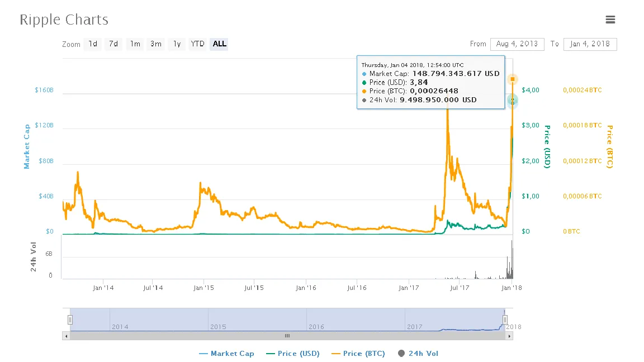Click the 0 BTC axis label
This screenshot has width=644, height=362.
click(x=571, y=231)
